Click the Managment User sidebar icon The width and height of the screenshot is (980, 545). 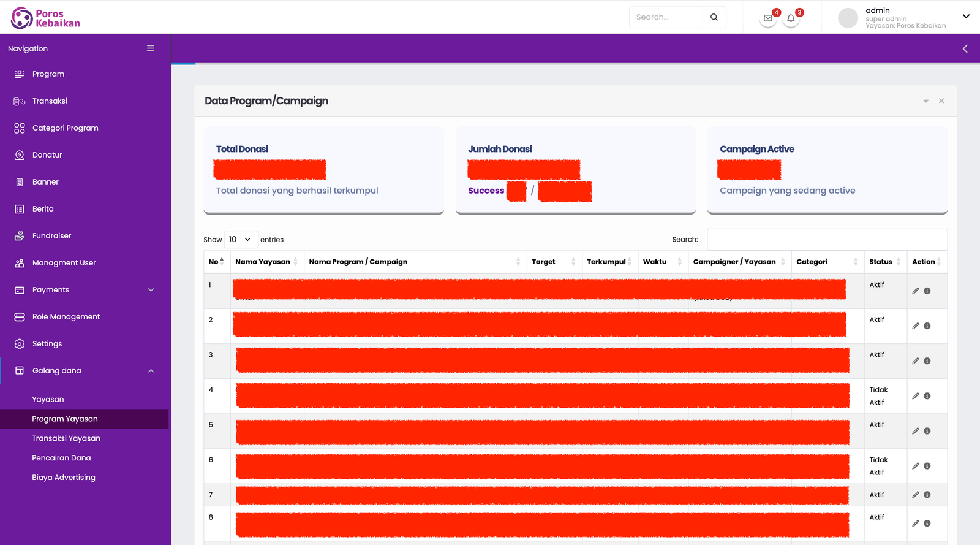[x=20, y=263]
